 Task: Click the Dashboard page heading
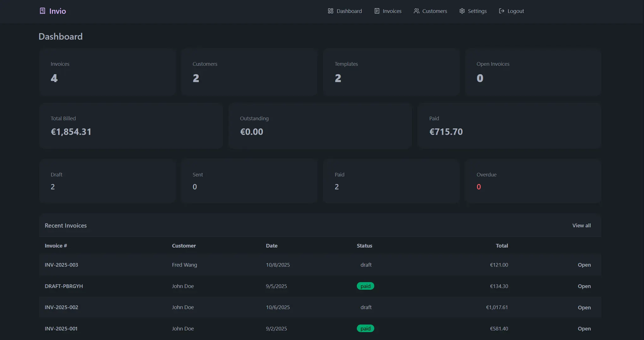(61, 36)
